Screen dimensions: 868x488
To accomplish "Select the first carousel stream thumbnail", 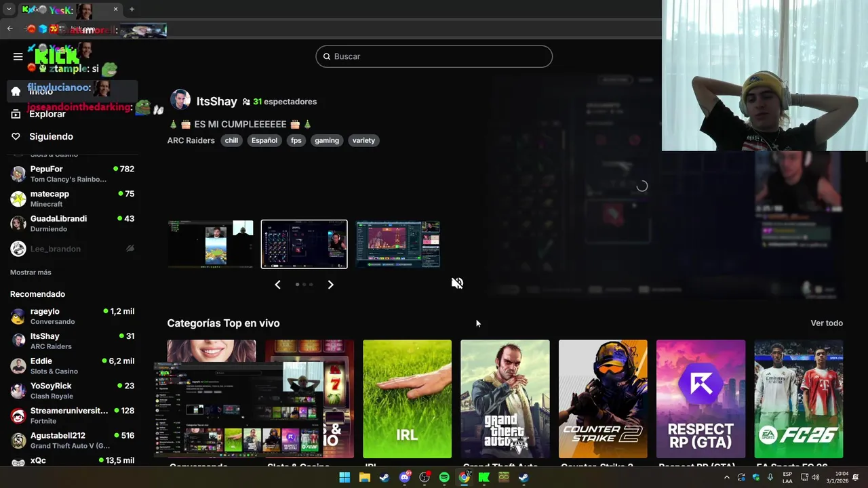I will click(211, 244).
